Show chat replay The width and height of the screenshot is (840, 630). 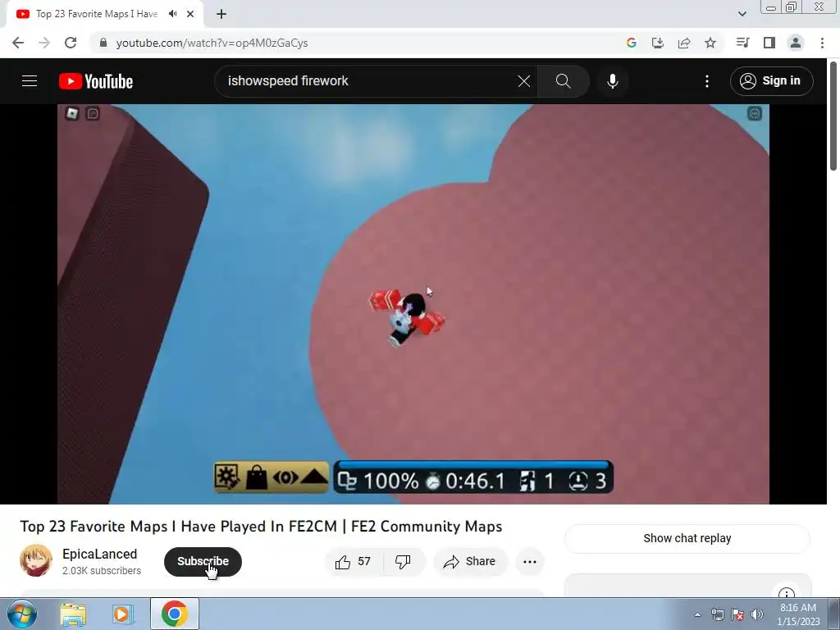[x=687, y=538]
